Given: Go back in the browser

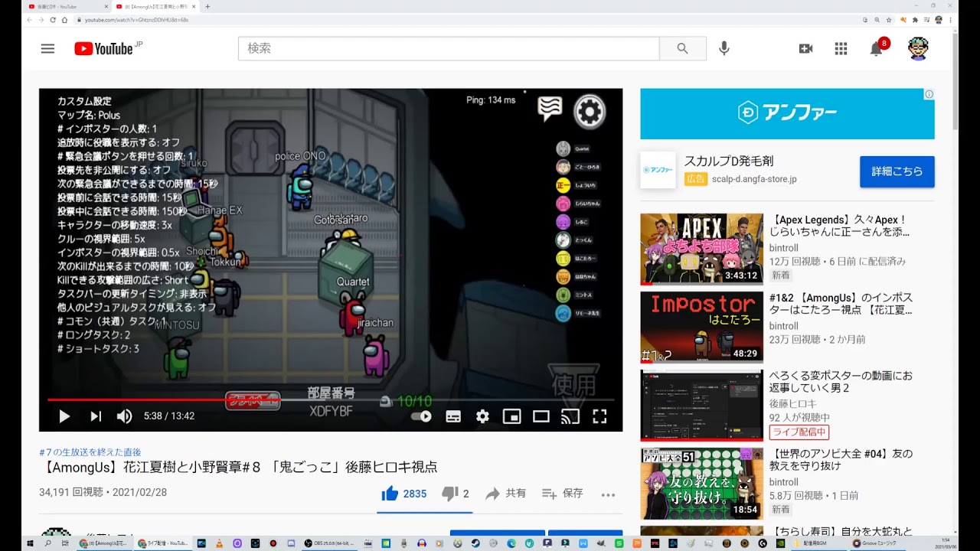Looking at the screenshot, I should click(x=30, y=20).
